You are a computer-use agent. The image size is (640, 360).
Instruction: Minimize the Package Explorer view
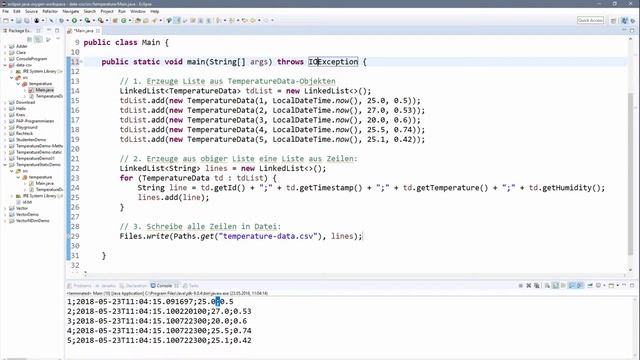49,31
